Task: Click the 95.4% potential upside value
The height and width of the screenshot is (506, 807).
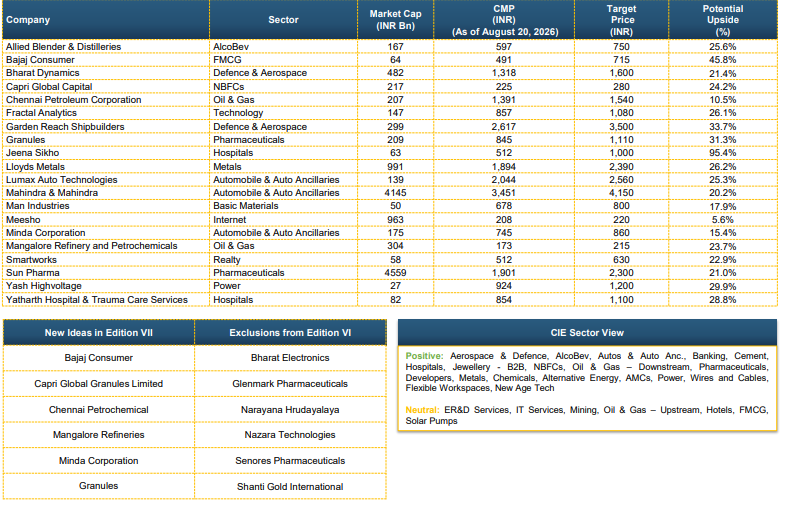Action: point(722,153)
